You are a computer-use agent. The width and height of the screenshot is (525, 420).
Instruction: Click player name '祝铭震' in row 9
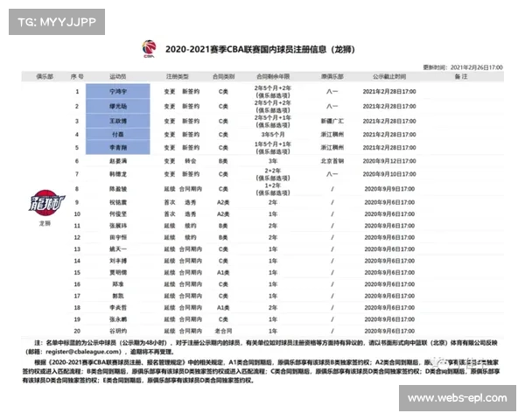tap(118, 202)
